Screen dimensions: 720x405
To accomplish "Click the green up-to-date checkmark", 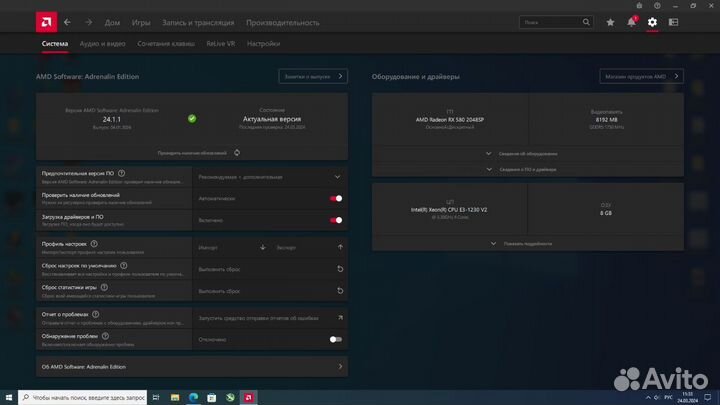I will (192, 118).
